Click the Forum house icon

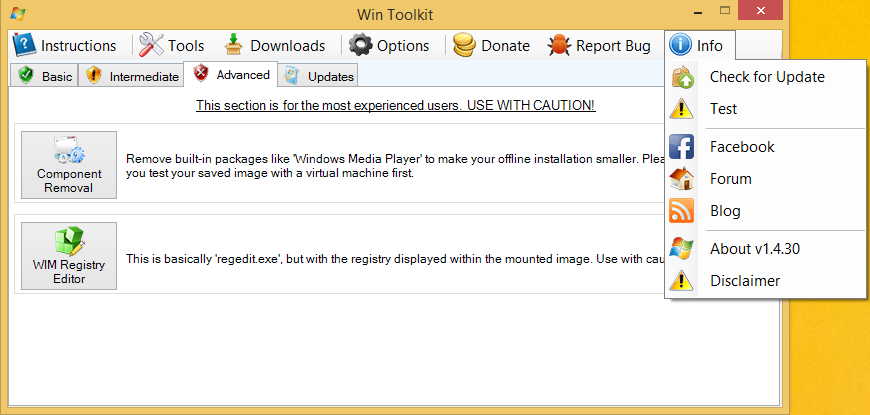click(x=681, y=179)
